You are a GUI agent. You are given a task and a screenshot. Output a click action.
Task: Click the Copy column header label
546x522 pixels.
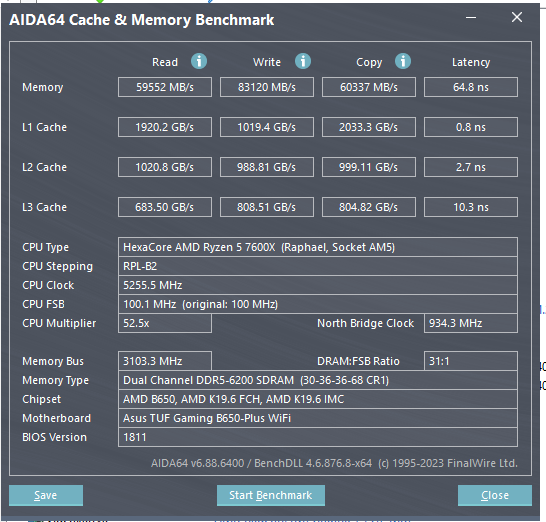369,62
